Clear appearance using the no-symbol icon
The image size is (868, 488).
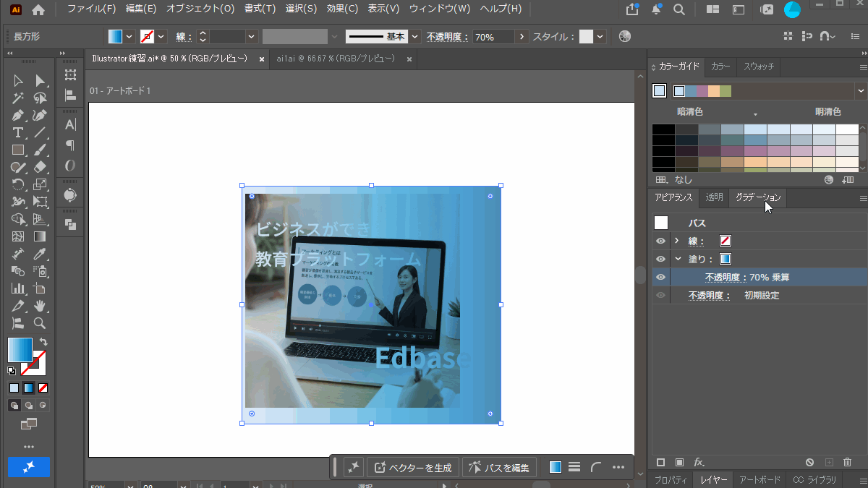click(810, 462)
